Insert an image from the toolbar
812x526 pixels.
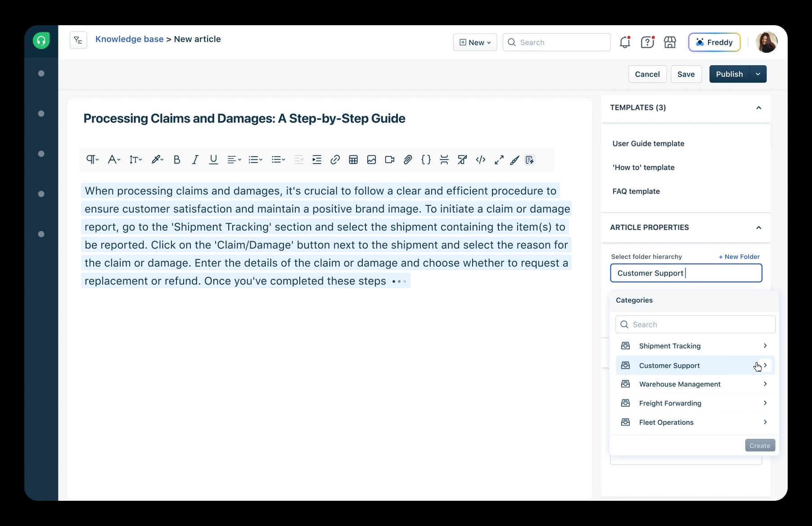[x=371, y=159]
